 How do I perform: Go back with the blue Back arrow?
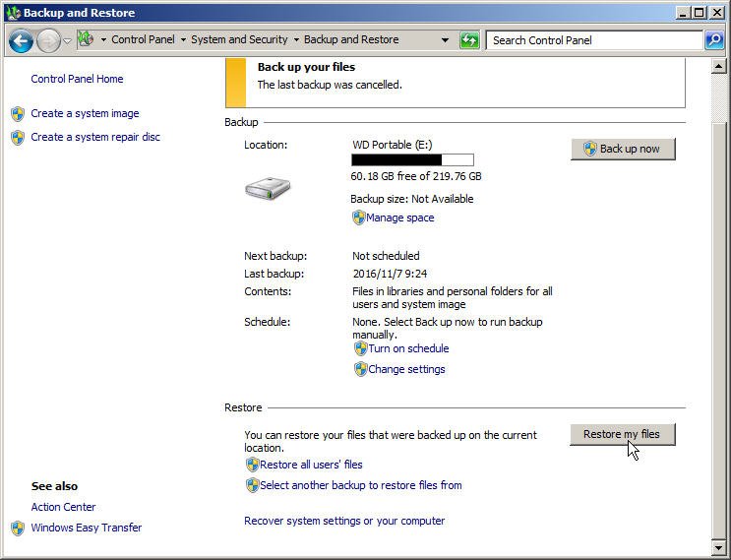pos(21,41)
